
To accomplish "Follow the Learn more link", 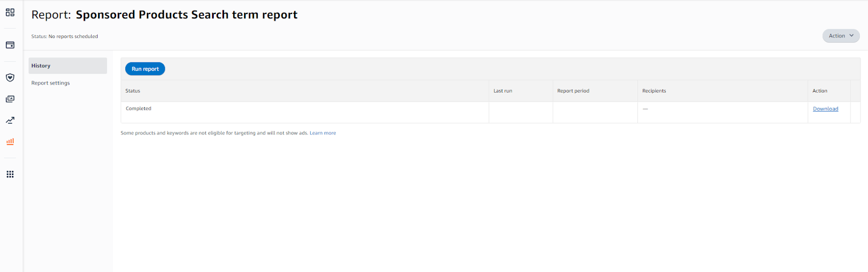I will point(322,133).
